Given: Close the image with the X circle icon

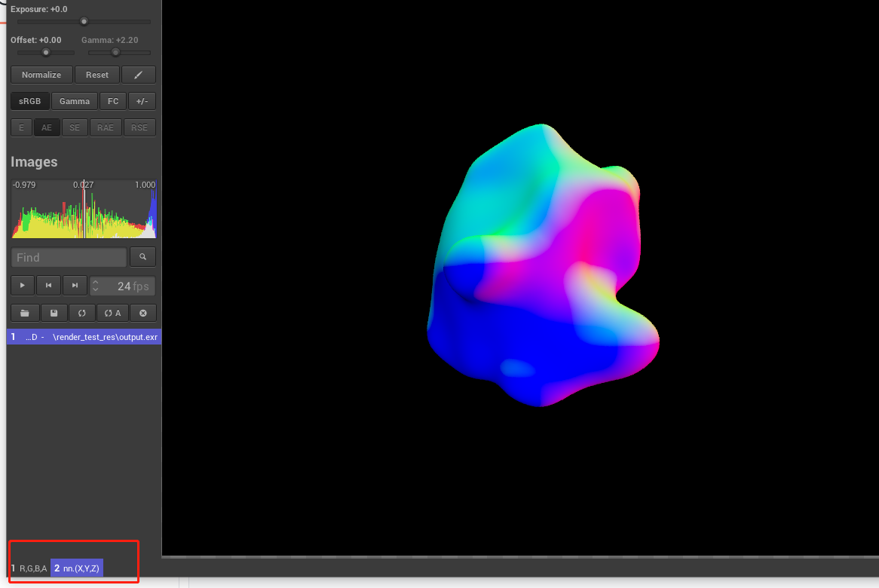Looking at the screenshot, I should coord(143,313).
